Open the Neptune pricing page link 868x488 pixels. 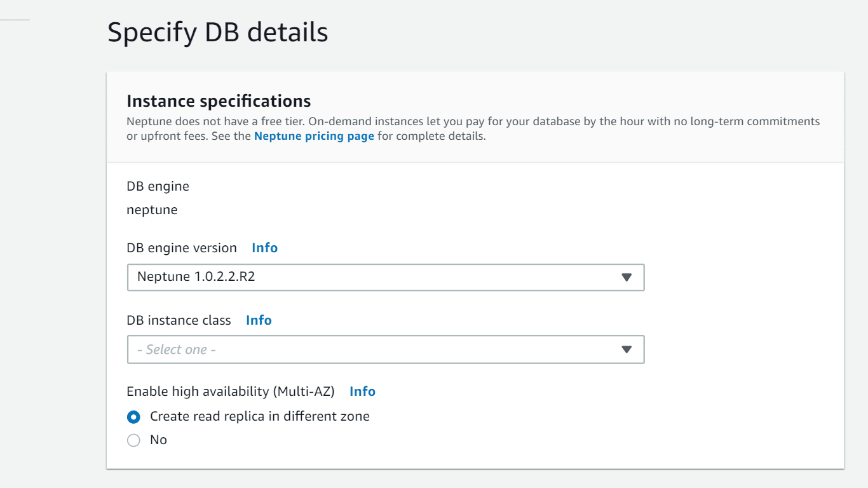pyautogui.click(x=314, y=135)
